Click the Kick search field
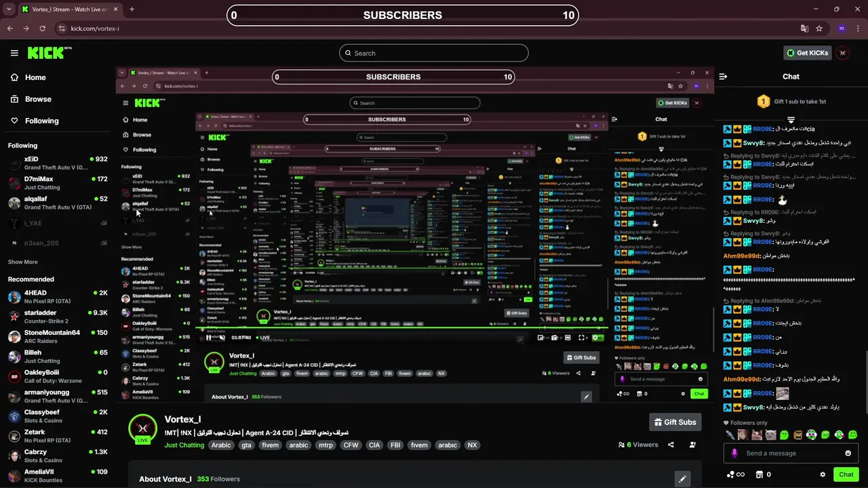 click(434, 53)
